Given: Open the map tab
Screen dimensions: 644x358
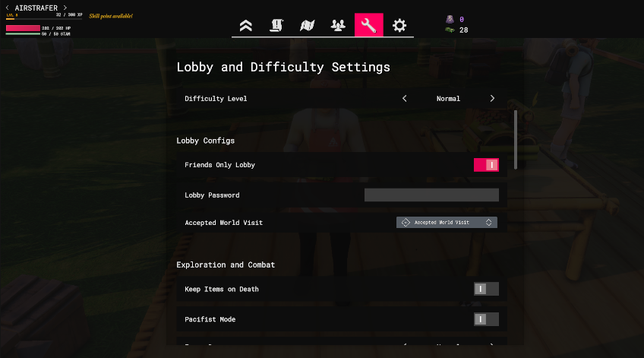Looking at the screenshot, I should click(308, 25).
